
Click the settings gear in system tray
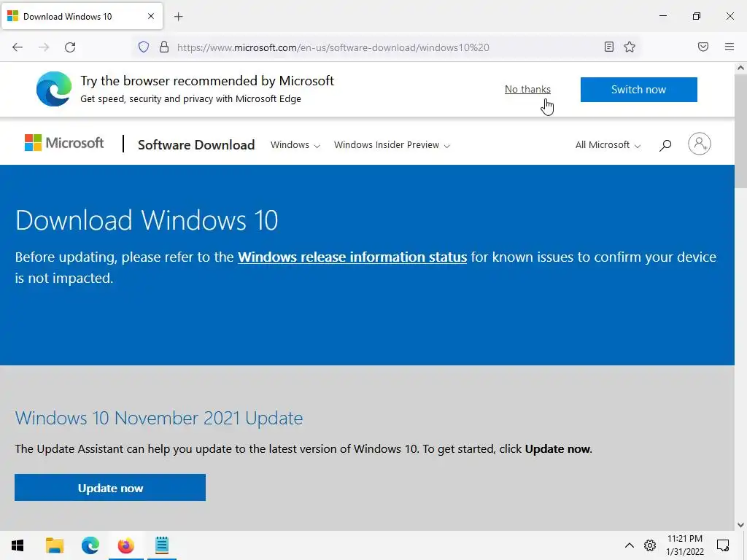pos(650,545)
